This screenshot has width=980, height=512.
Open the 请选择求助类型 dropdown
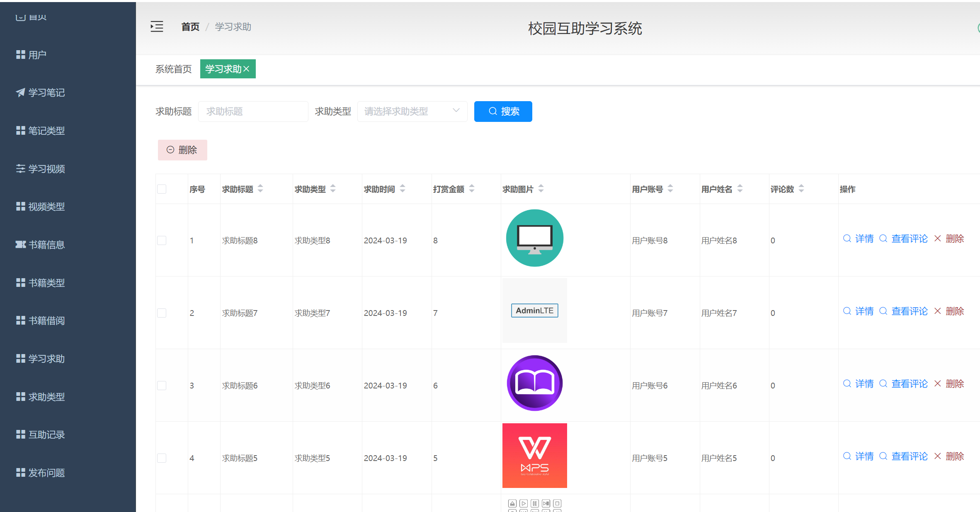click(412, 111)
